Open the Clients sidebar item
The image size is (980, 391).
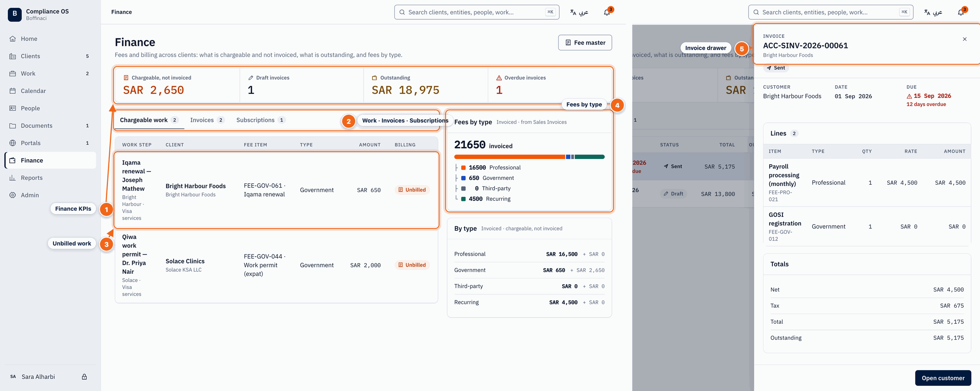point(50,56)
